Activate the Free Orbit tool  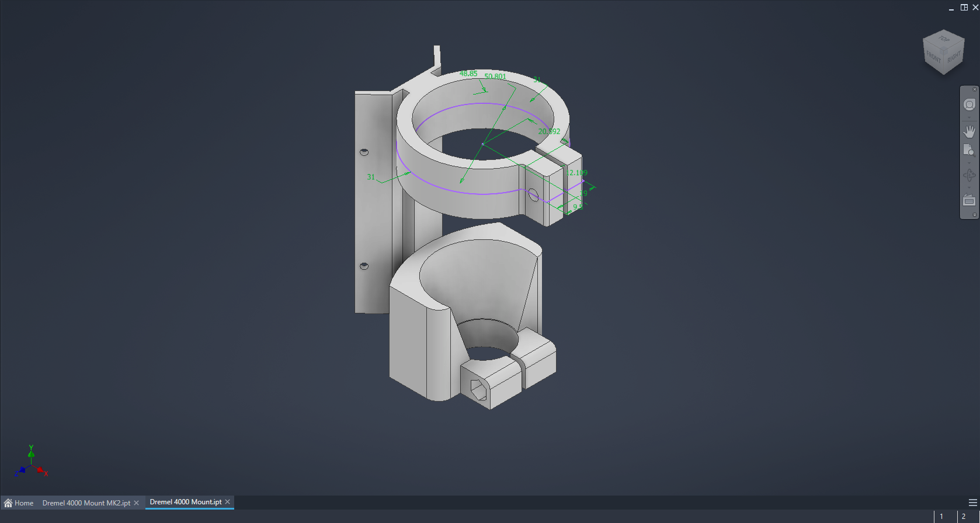(x=969, y=175)
